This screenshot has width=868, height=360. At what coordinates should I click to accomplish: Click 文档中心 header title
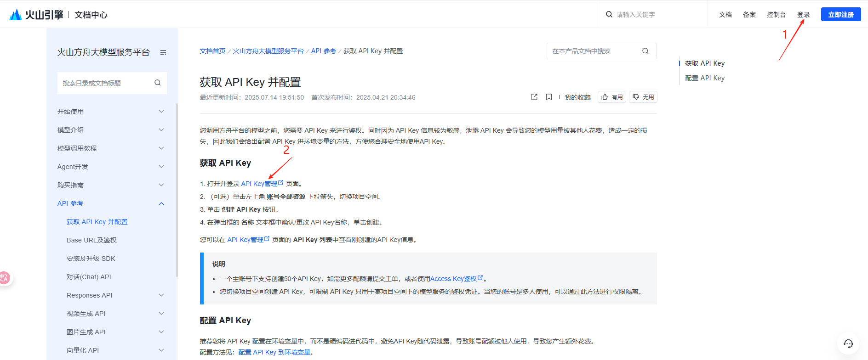(x=91, y=15)
